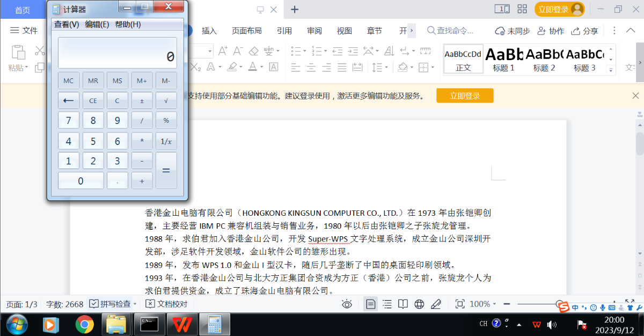
Task: Justify the paragraph text
Action: [x=342, y=68]
